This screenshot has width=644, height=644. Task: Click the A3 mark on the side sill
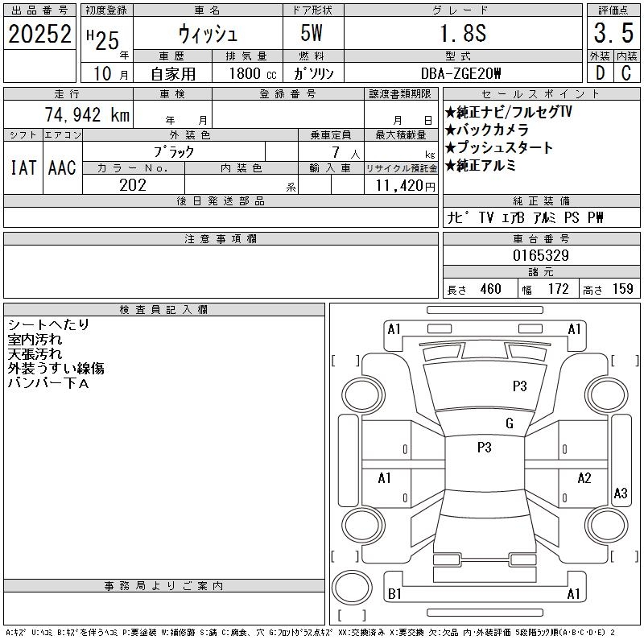click(x=620, y=493)
